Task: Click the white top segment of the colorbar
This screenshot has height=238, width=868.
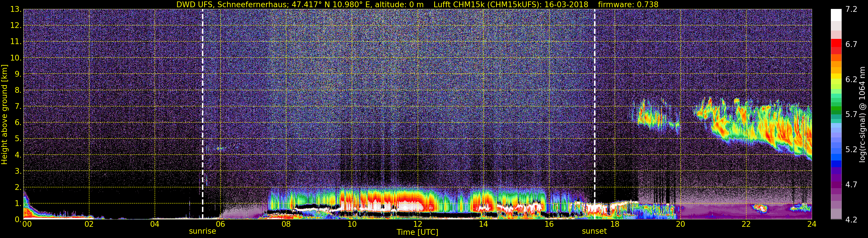Action: (x=836, y=15)
